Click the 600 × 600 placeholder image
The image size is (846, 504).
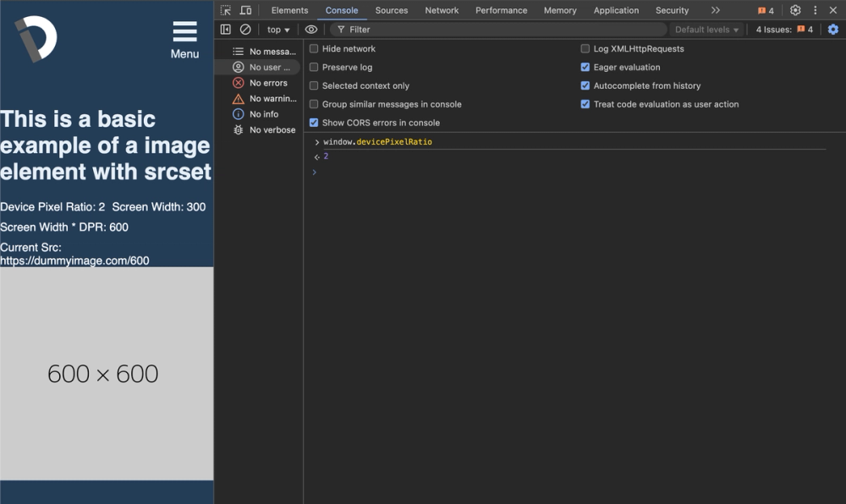coord(107,374)
